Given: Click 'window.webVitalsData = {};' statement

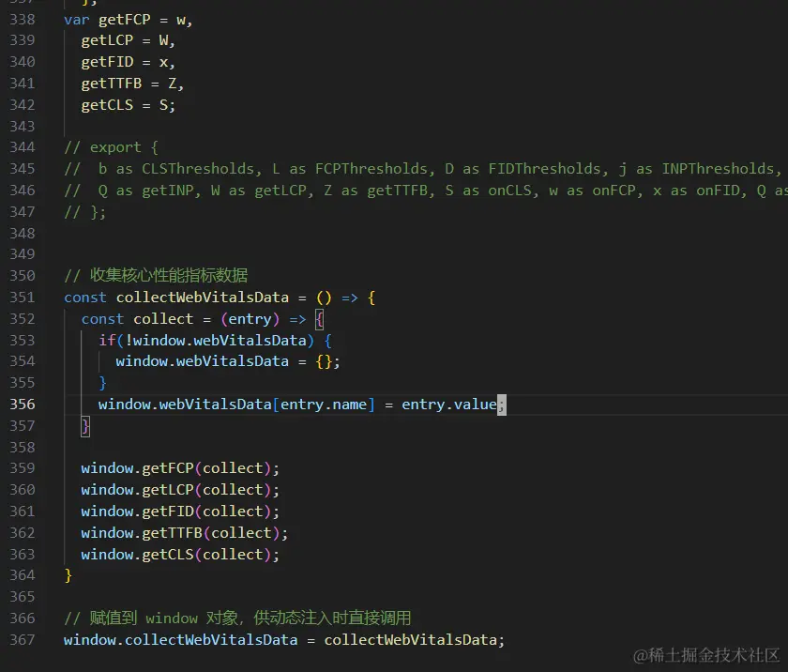Looking at the screenshot, I should point(228,362).
